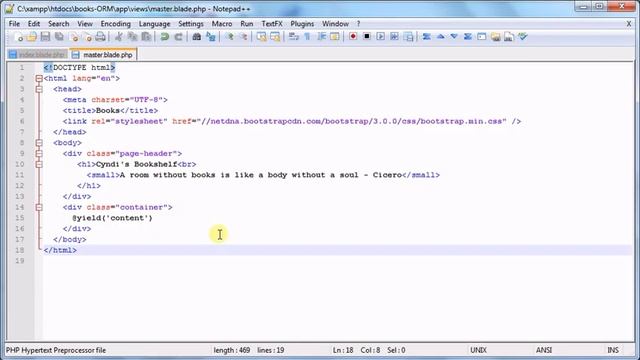Open the Run menu
Screen dimensions: 640x360
click(x=247, y=24)
